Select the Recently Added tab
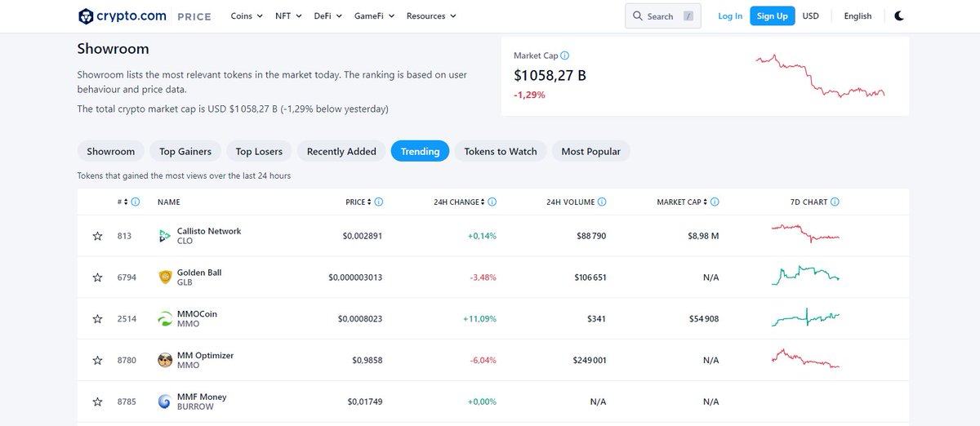Viewport: 980px width, 426px height. tap(341, 151)
